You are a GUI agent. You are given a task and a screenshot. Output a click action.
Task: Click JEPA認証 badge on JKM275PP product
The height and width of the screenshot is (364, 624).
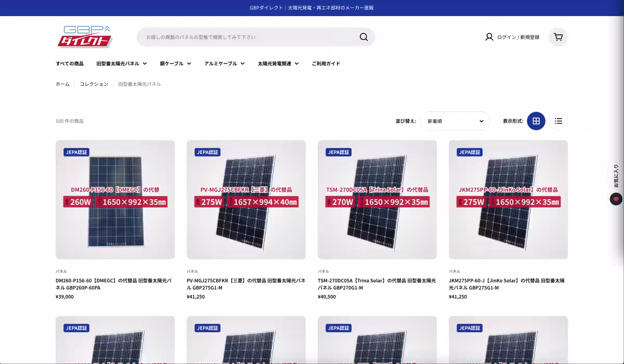click(470, 152)
